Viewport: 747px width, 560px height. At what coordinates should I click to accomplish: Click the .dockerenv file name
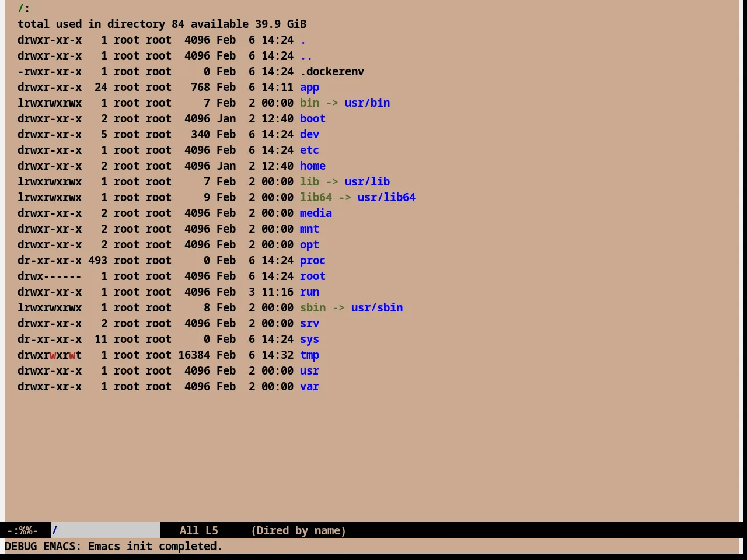pos(332,72)
